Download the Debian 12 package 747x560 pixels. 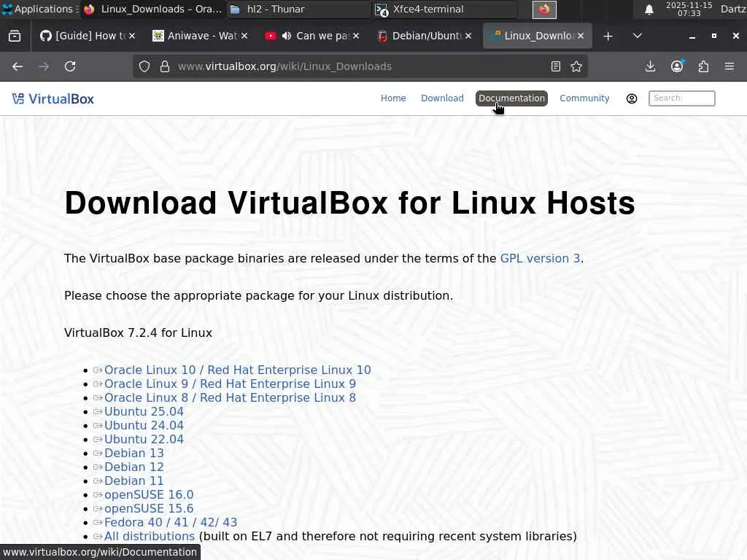[134, 467]
